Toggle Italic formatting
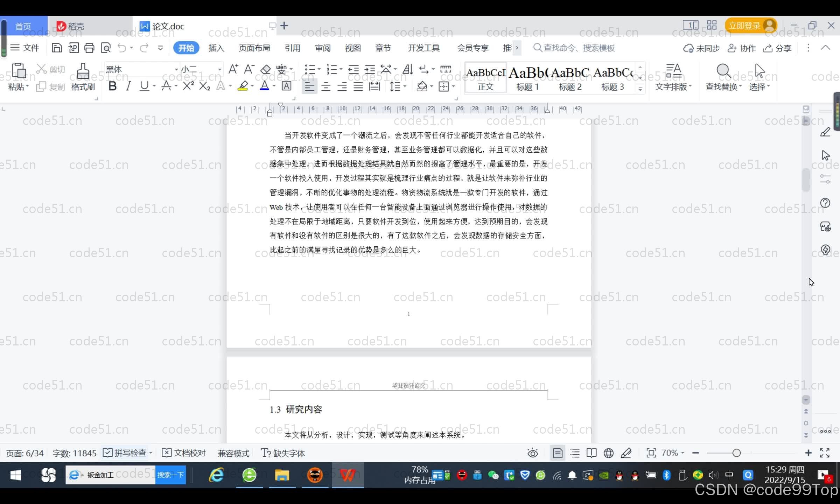Viewport: 840px width, 504px height. pyautogui.click(x=128, y=86)
